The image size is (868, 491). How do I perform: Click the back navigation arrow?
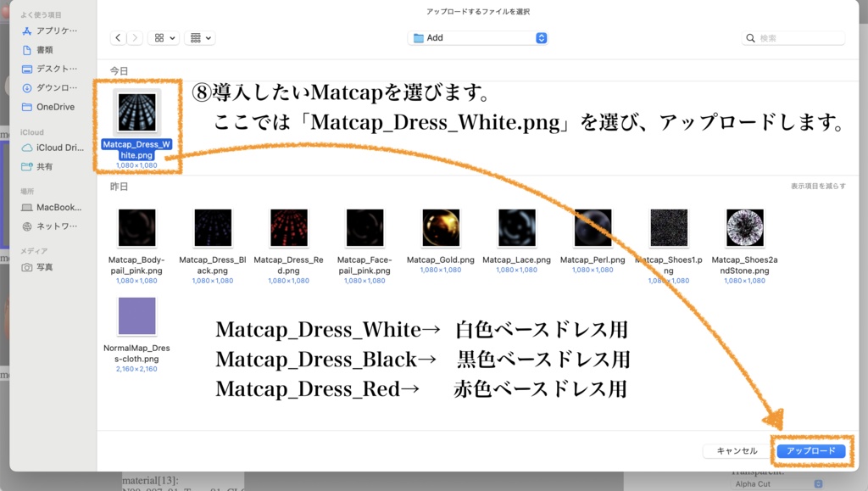click(118, 37)
